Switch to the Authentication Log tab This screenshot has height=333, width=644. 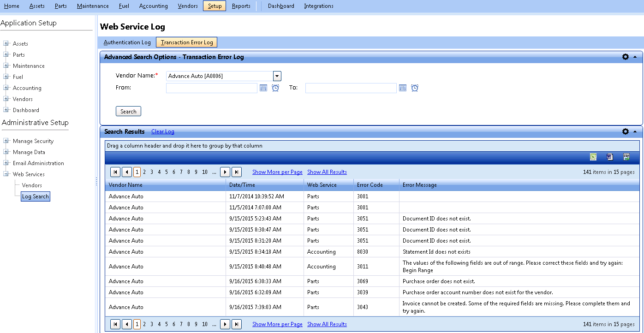coord(127,42)
